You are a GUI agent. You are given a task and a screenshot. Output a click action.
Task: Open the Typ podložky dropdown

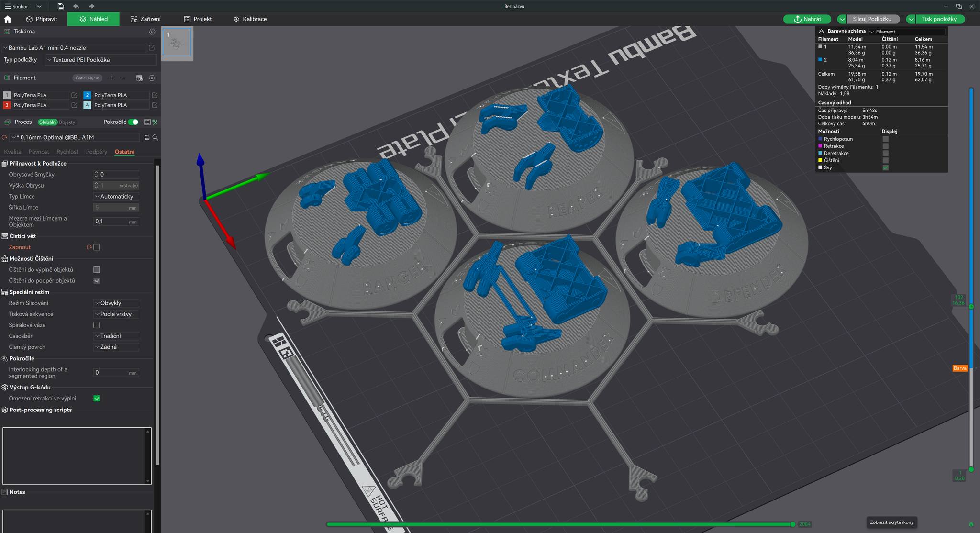(100, 60)
